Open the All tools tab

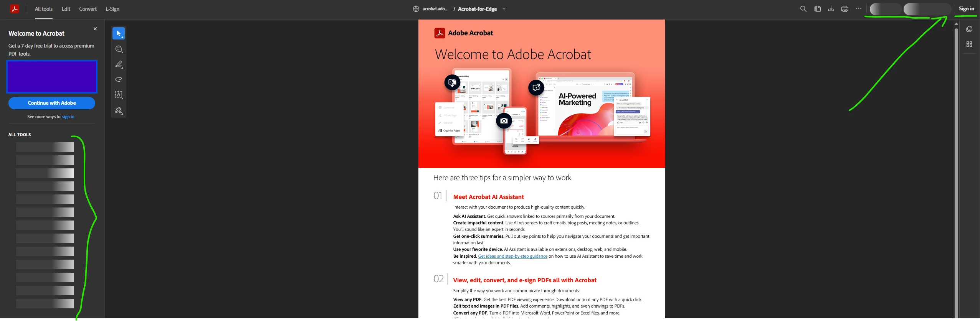tap(44, 9)
